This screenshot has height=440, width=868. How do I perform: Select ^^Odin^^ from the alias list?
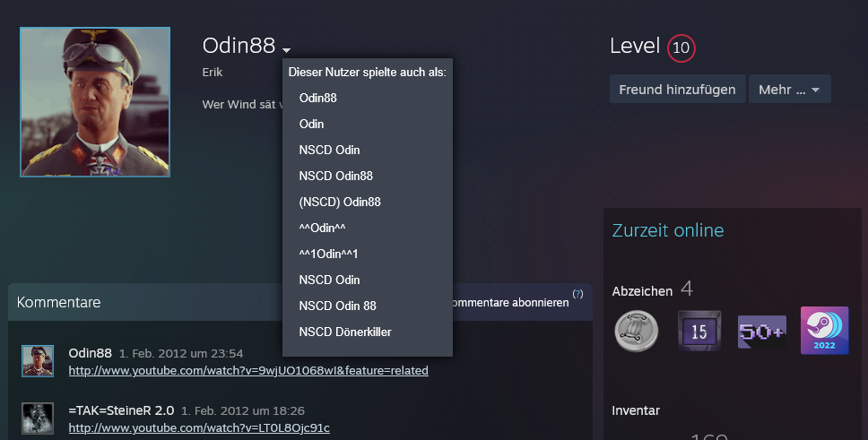[323, 228]
